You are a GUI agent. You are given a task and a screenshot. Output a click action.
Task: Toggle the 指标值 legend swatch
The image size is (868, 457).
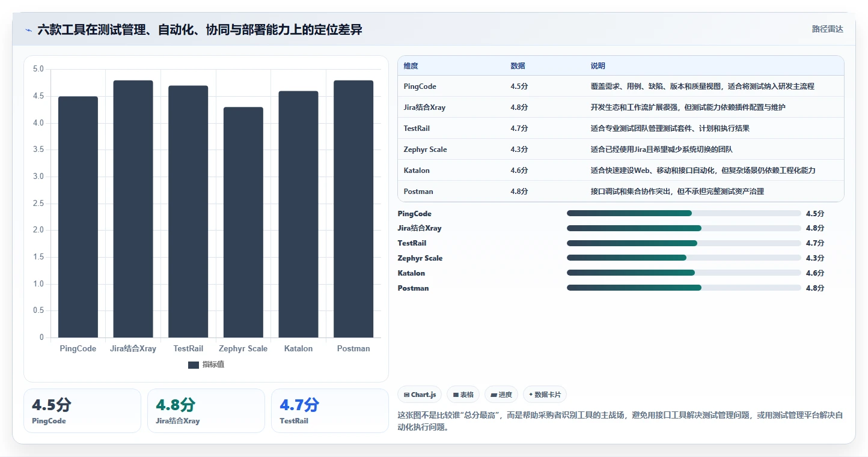tap(193, 365)
